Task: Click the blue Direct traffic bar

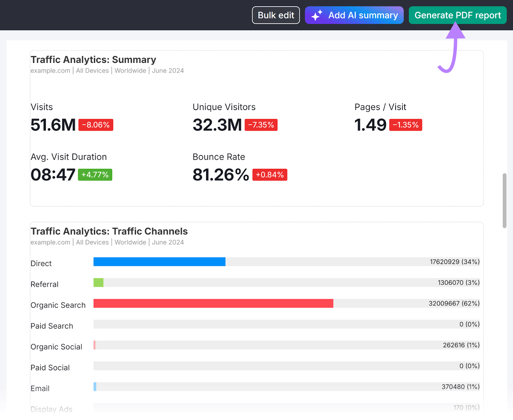Action: [159, 261]
